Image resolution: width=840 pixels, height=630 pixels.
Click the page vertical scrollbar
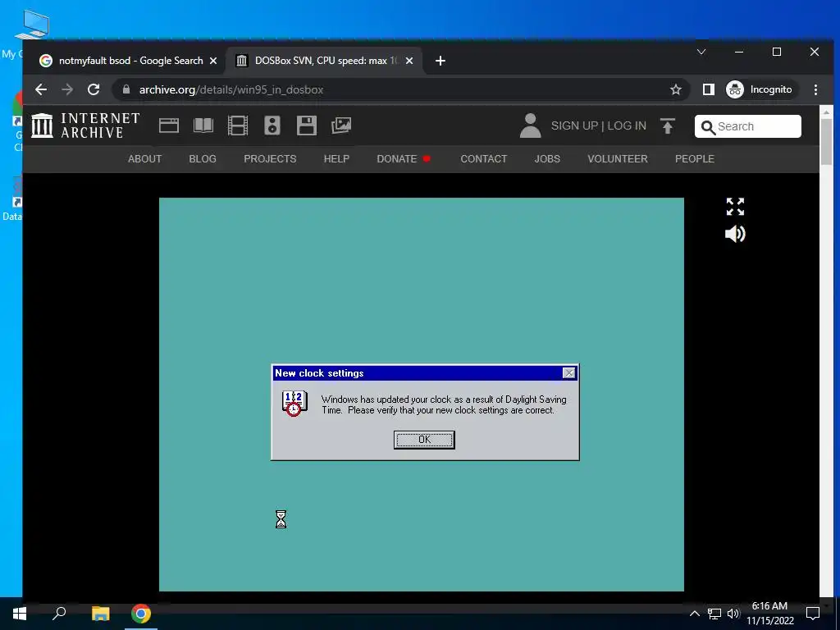click(x=825, y=142)
